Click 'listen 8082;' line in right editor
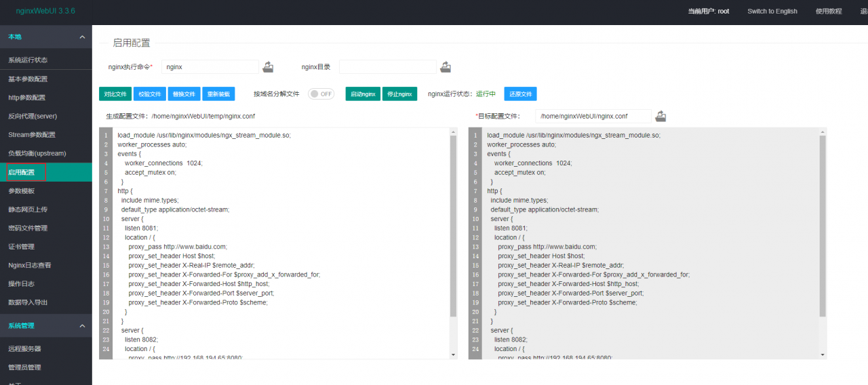Image resolution: width=868 pixels, height=385 pixels. [x=511, y=340]
